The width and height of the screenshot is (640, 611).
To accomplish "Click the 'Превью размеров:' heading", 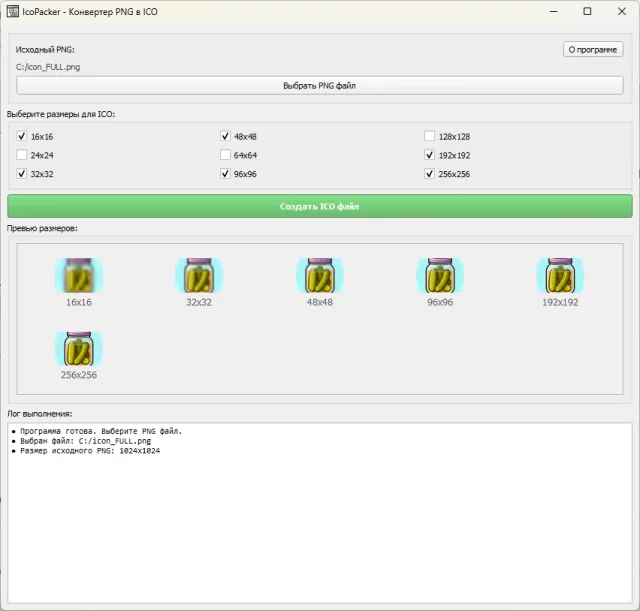I will [42, 228].
